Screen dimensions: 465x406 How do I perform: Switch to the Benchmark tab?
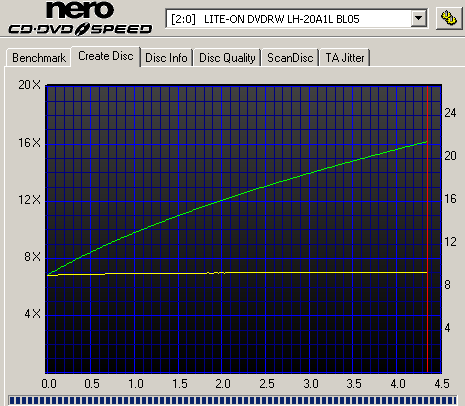(x=39, y=58)
